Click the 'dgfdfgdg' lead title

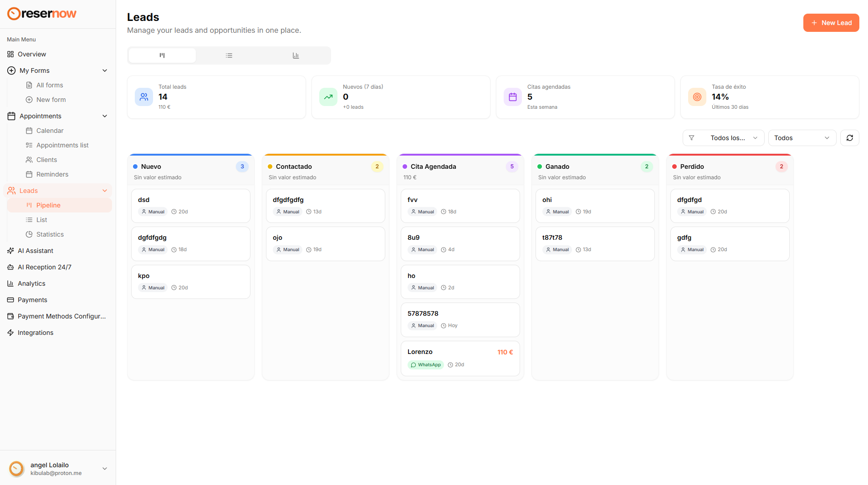tap(153, 237)
